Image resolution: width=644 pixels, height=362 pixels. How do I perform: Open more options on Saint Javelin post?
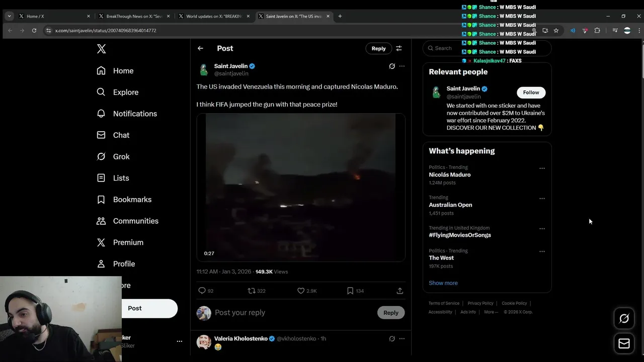(401, 66)
